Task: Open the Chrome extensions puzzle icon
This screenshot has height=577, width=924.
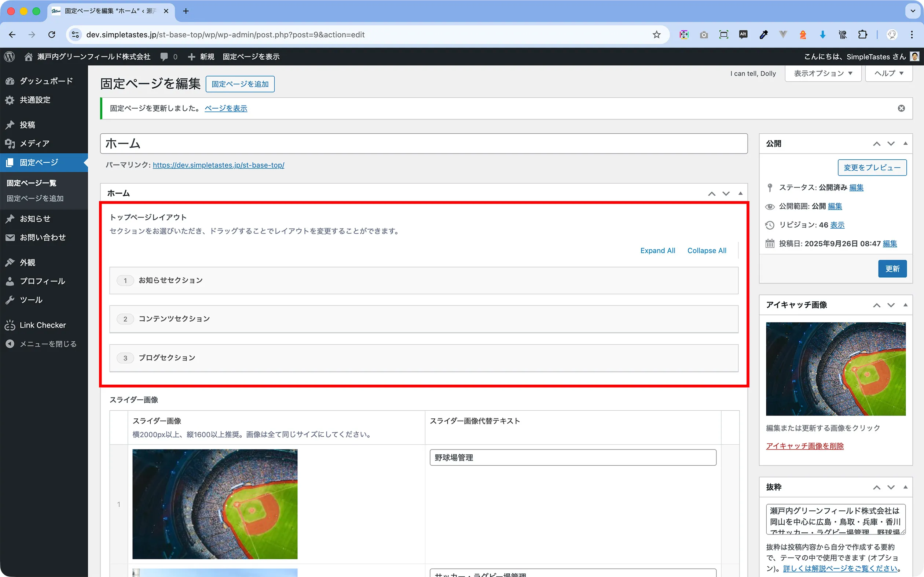Action: click(x=862, y=35)
